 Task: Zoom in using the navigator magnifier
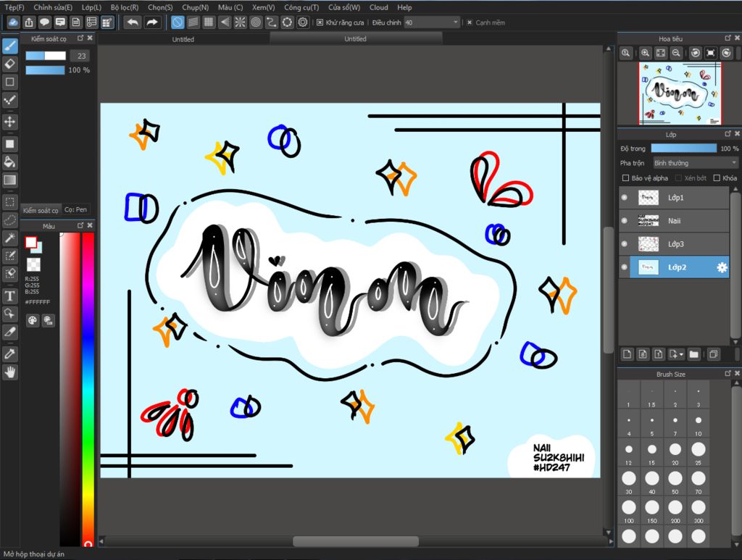(x=645, y=53)
